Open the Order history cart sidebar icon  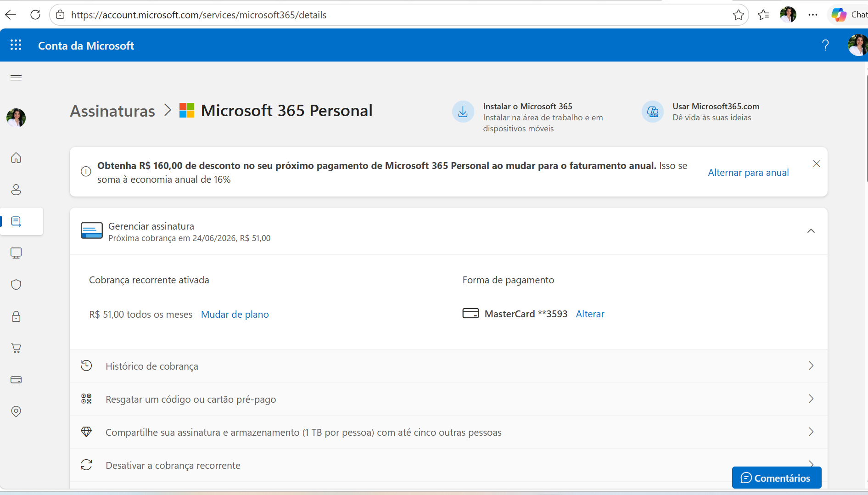point(16,348)
